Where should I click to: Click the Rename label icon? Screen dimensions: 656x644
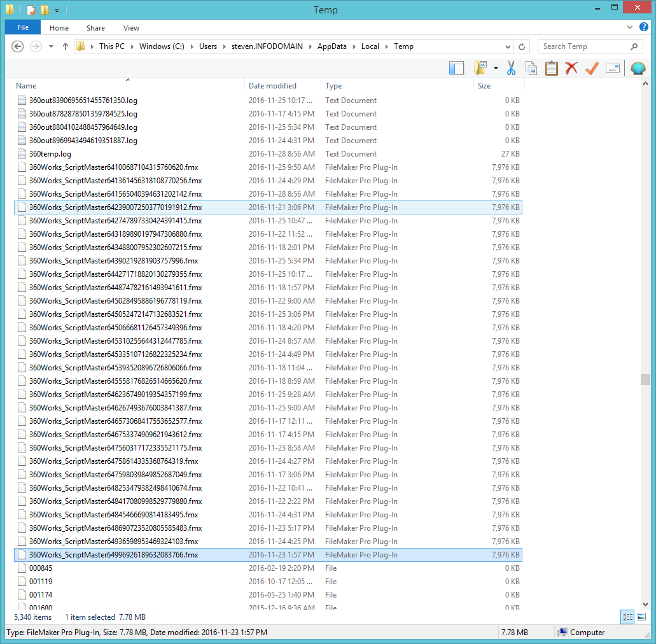coord(613,68)
